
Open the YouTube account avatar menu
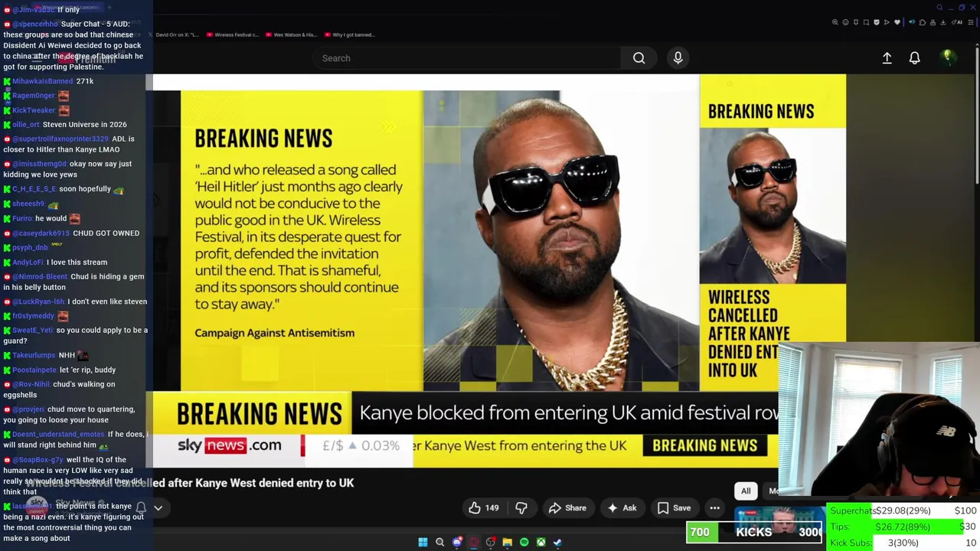(948, 57)
